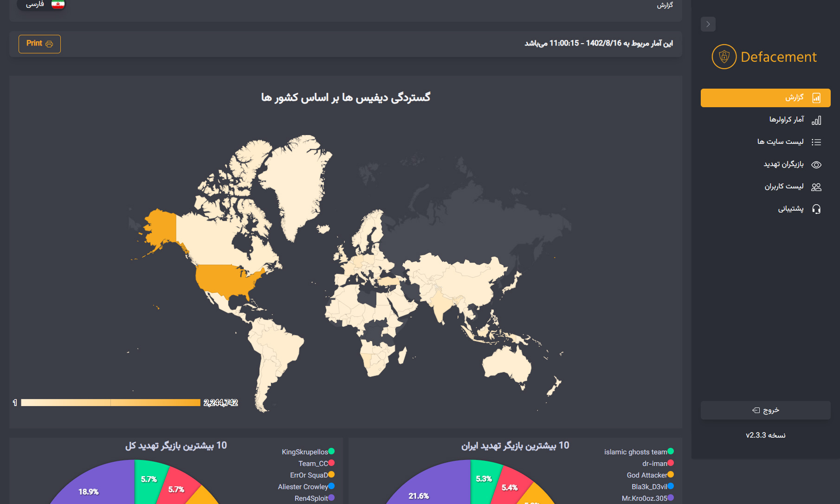Viewport: 840px width, 504px height.
Task: Click the Iran flag language icon
Action: tap(58, 5)
